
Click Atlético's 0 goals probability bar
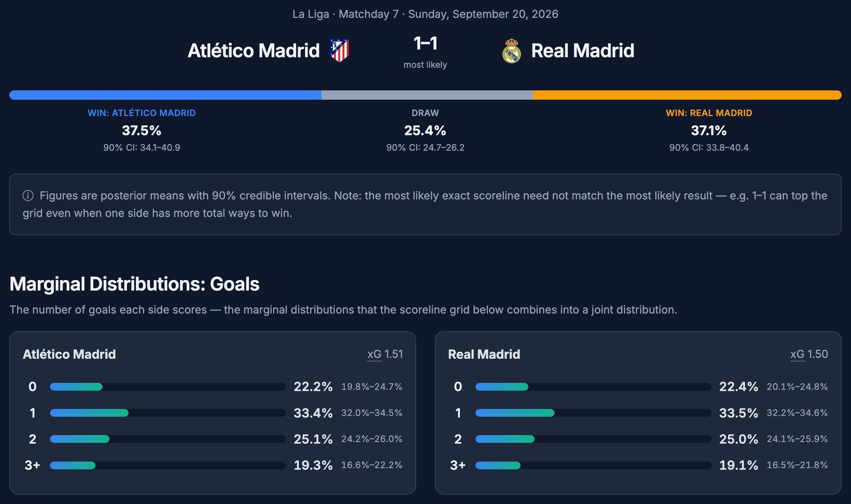click(168, 387)
